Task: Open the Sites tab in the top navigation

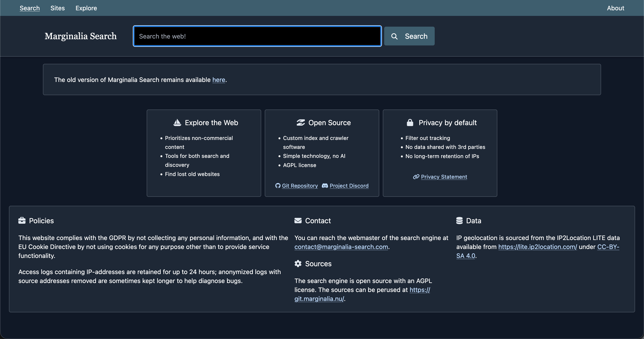Action: click(57, 8)
